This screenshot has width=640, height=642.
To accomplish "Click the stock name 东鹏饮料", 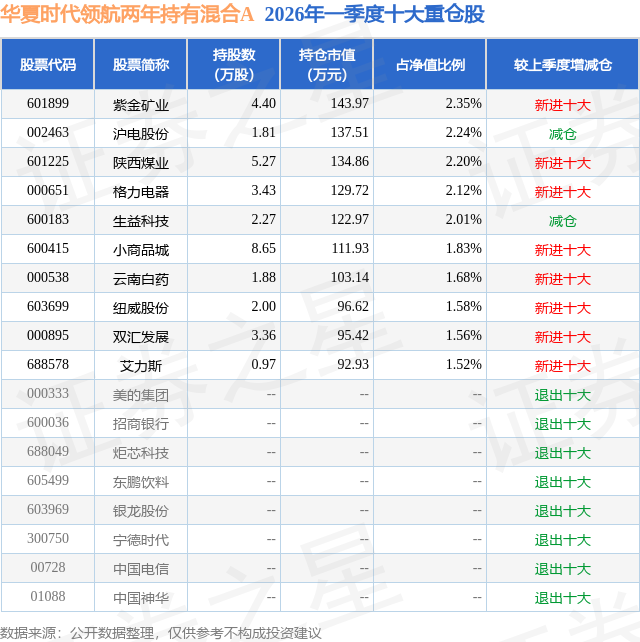I will click(140, 483).
